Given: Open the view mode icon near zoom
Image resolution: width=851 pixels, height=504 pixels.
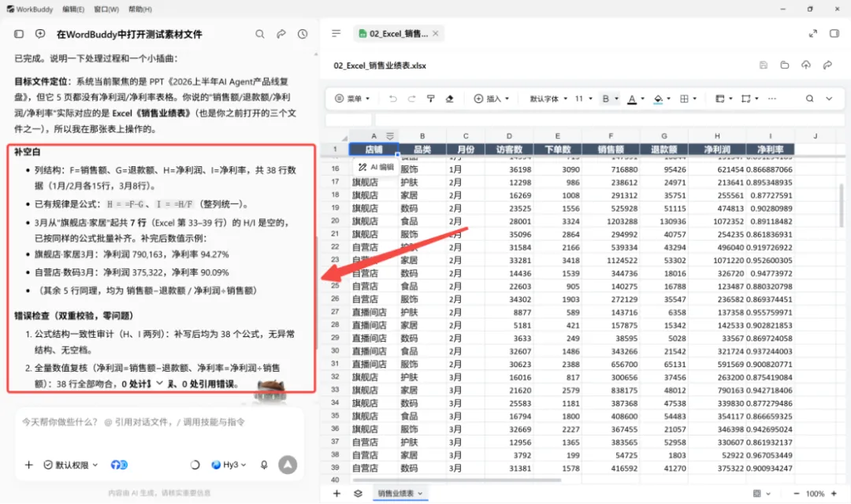Looking at the screenshot, I should 757,494.
